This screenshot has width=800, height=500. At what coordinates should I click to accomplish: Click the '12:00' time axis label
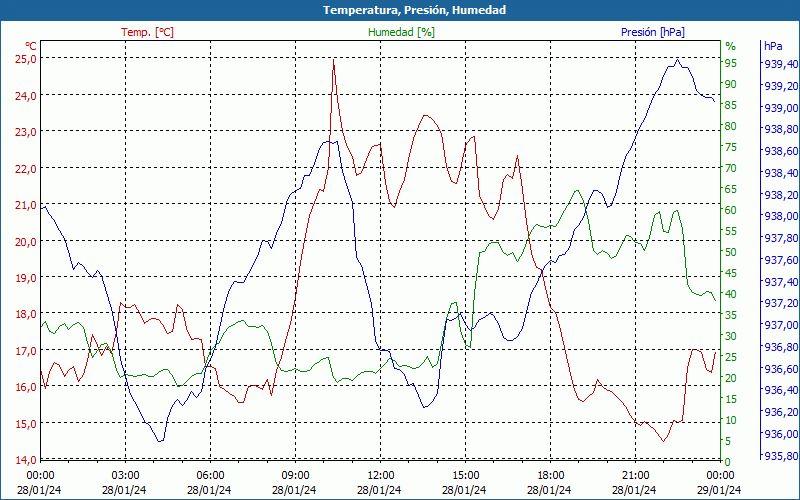pyautogui.click(x=381, y=475)
